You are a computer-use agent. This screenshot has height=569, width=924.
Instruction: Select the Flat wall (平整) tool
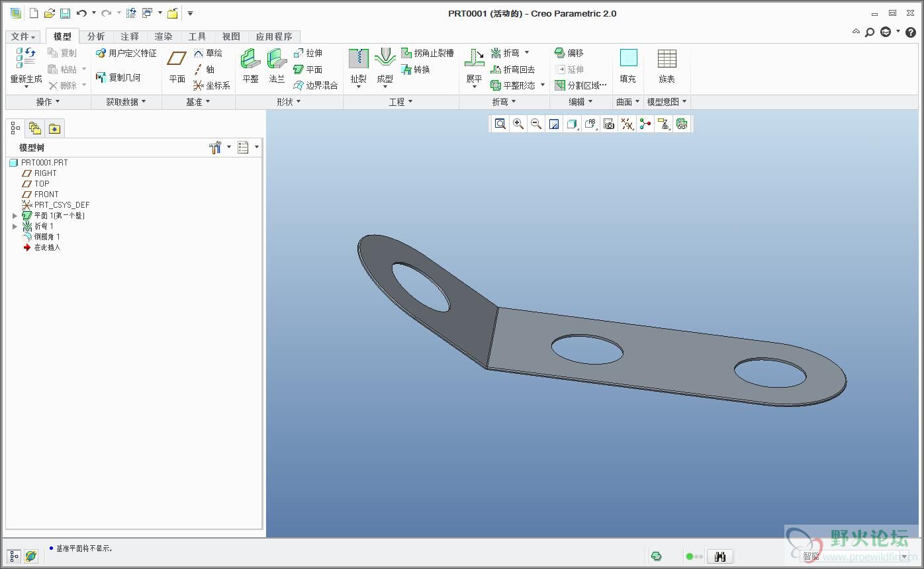[x=250, y=67]
